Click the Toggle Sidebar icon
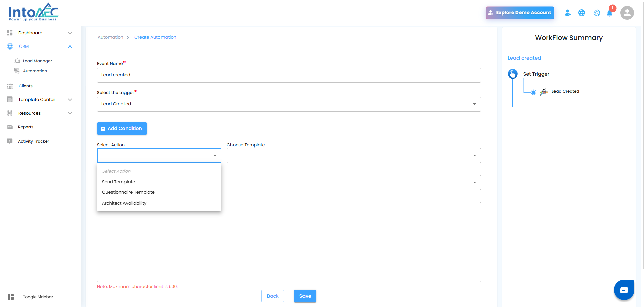Viewport: 644px width, 307px height. pos(11,297)
